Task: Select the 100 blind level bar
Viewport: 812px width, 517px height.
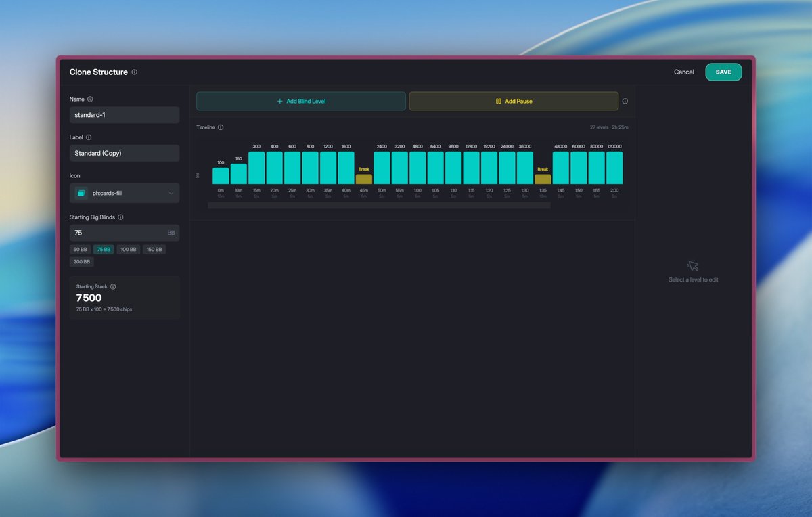Action: click(x=221, y=176)
